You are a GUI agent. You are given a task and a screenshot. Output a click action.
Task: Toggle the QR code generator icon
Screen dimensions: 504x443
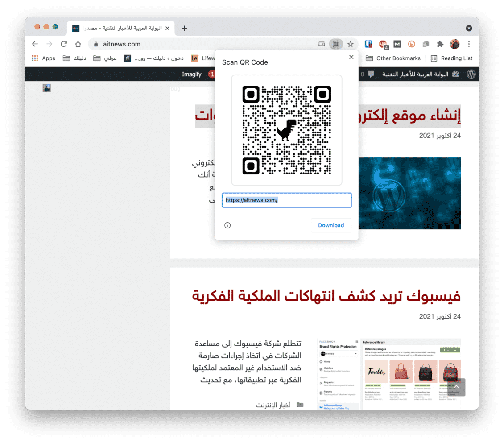click(336, 44)
